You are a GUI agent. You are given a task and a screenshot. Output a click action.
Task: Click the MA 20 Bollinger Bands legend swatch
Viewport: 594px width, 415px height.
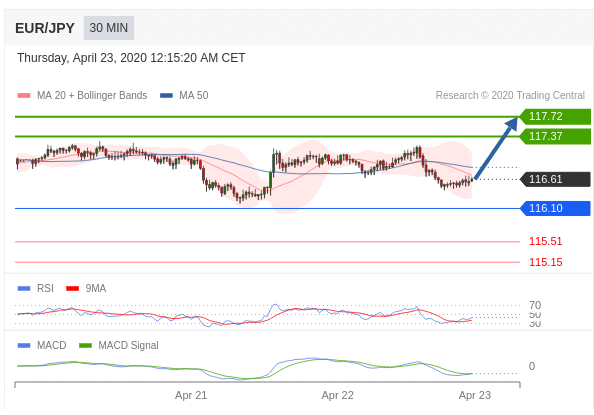[24, 96]
